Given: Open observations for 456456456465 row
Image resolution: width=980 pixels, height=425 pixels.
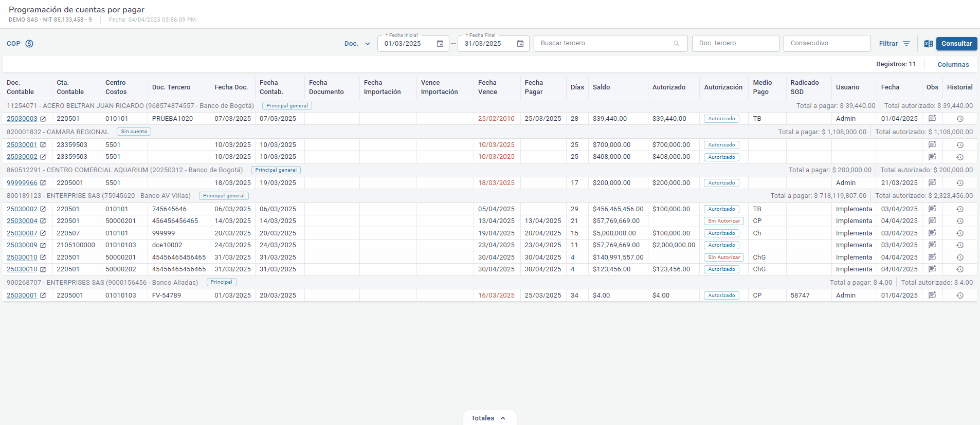Looking at the screenshot, I should coord(932,221).
